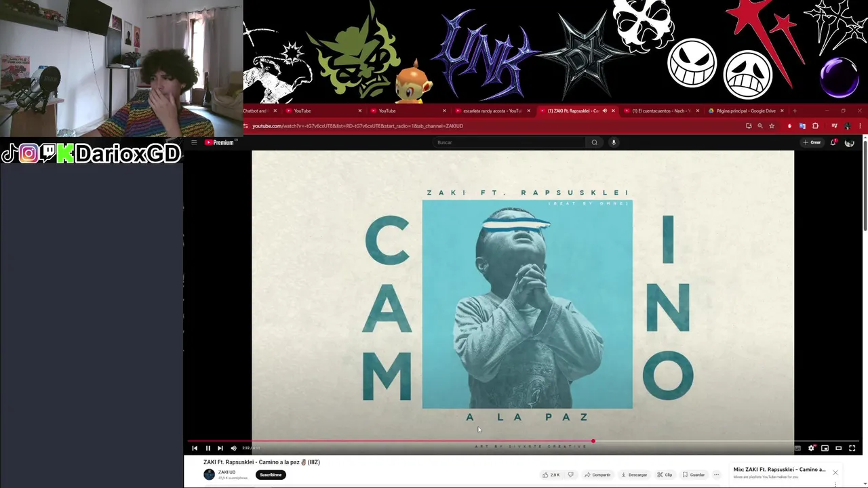Close the Mix playlist panel
The image size is (868, 488).
(835, 472)
